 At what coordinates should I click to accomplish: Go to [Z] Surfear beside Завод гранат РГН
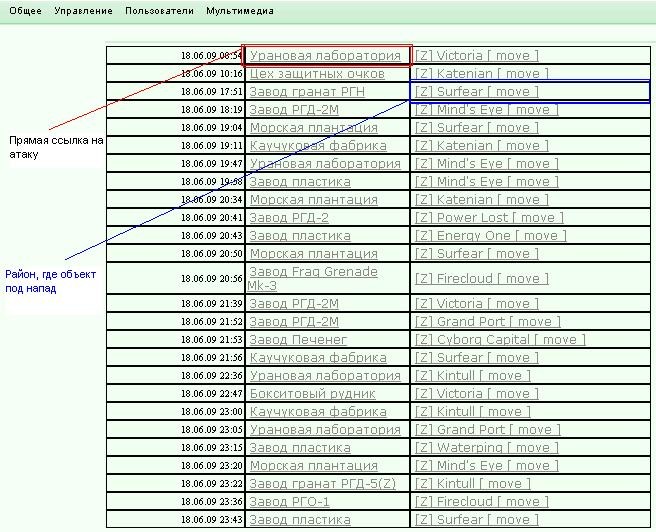coord(477,92)
